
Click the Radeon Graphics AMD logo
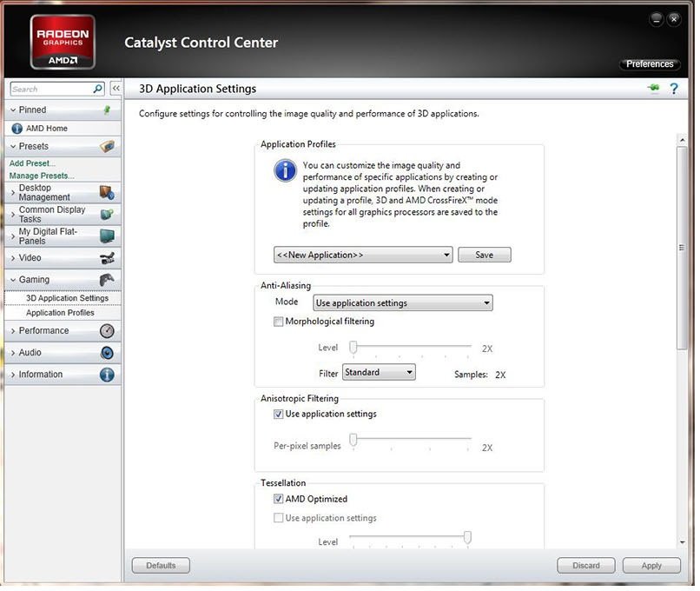[63, 42]
